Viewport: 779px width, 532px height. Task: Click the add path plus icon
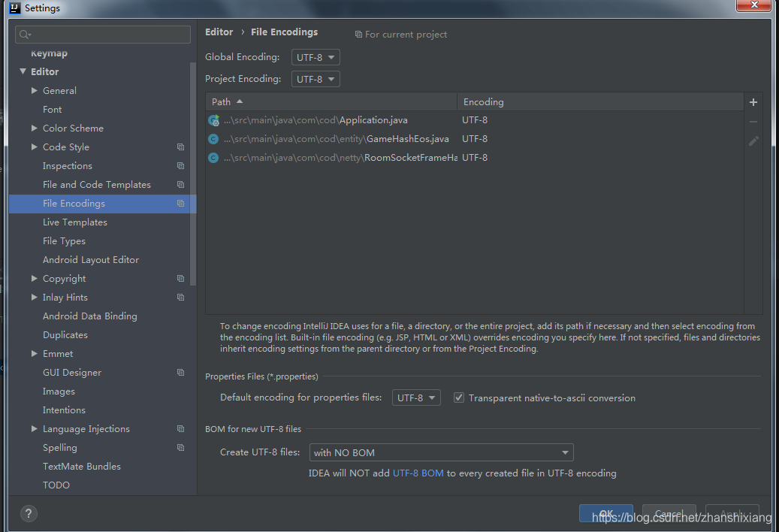[x=753, y=102]
